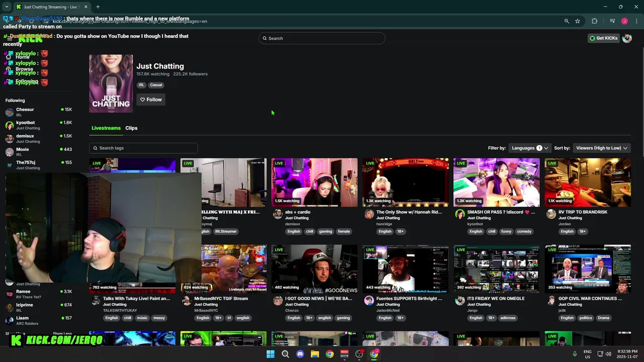644x362 pixels.
Task: Click the avatar beside RV TRIP TO BRANDRISK
Action: (551, 214)
